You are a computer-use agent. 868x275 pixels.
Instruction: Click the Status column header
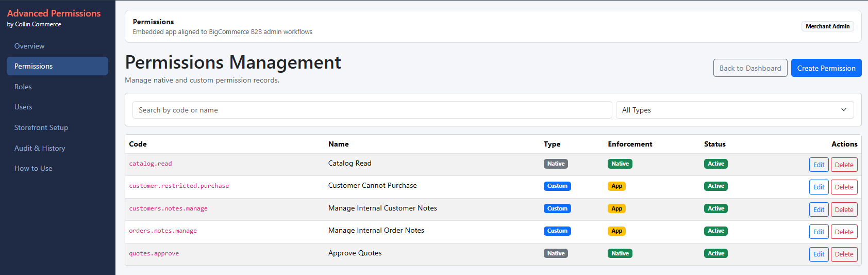(x=715, y=144)
